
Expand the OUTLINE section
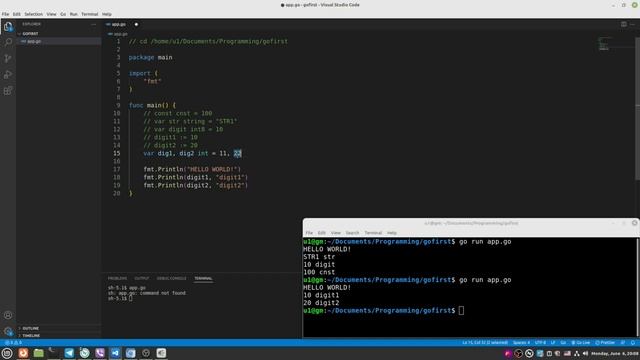(31, 328)
